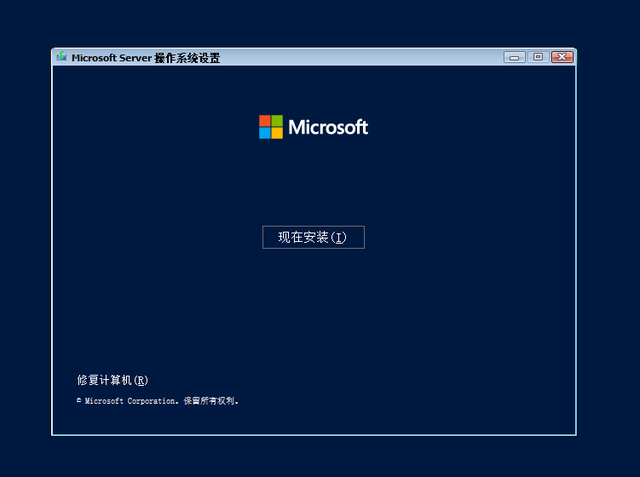Open the 修复计算机(R) repair computer link
This screenshot has width=640, height=477.
tap(112, 380)
